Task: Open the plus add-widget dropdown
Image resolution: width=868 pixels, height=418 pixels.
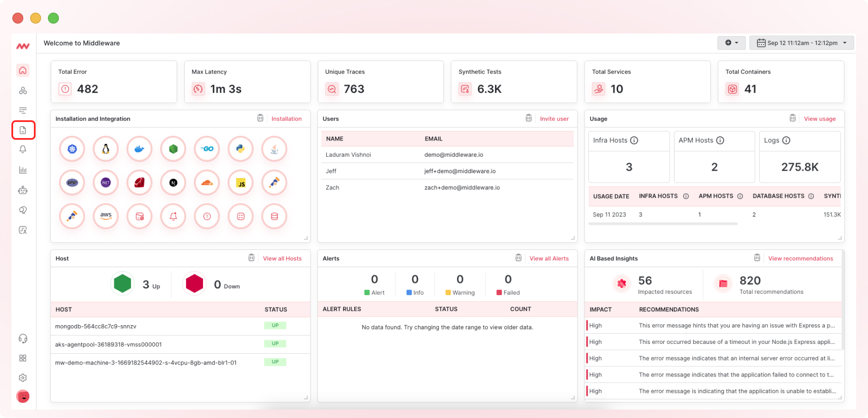Action: (731, 43)
